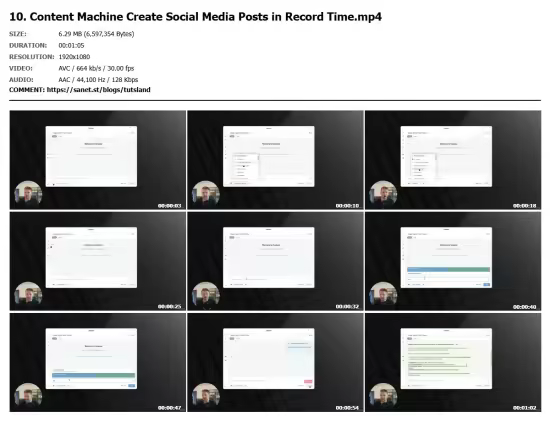View the frame stamped 00:00:32
550x422 pixels.
point(275,261)
